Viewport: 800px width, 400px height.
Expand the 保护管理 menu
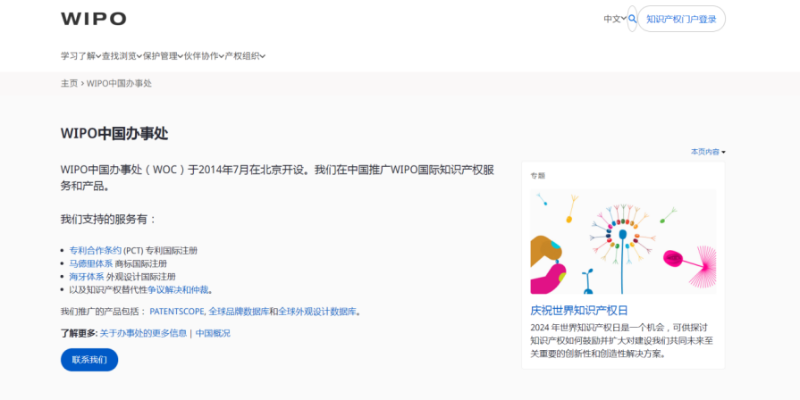tap(163, 56)
